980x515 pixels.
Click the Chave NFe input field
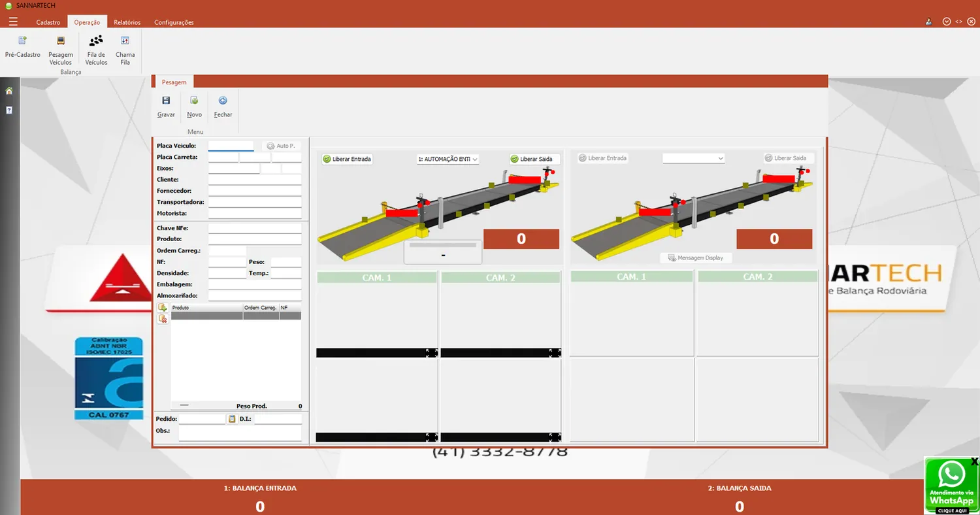[255, 228]
